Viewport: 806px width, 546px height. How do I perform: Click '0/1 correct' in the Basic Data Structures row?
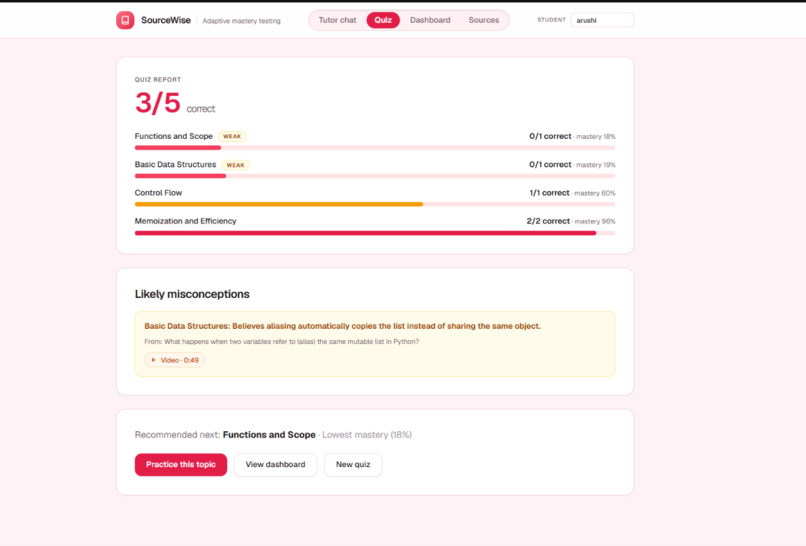coord(550,165)
